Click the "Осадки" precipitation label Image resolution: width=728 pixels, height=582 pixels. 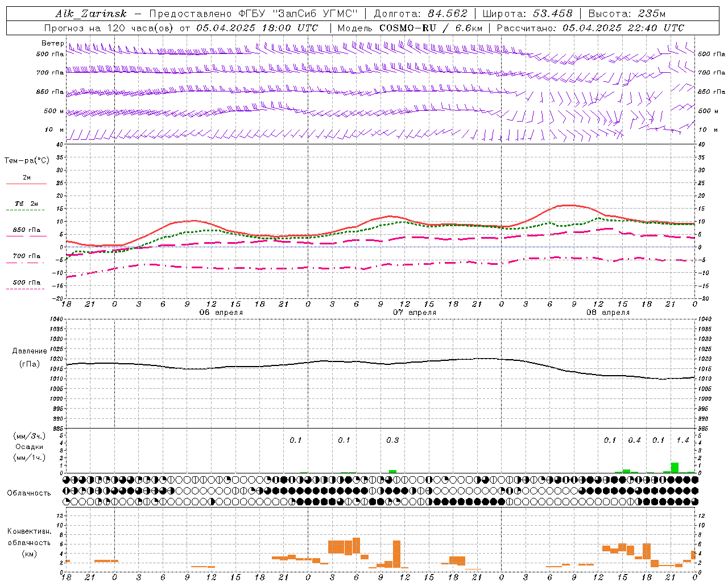click(30, 447)
